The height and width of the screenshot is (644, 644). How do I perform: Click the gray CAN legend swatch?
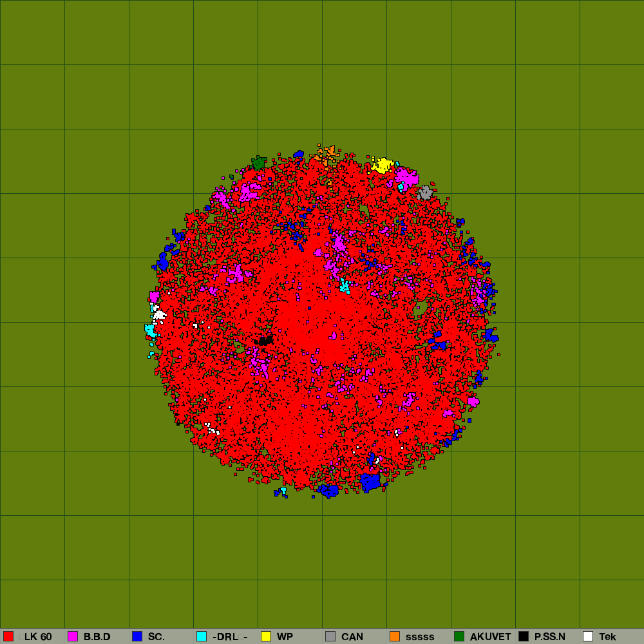pyautogui.click(x=330, y=636)
